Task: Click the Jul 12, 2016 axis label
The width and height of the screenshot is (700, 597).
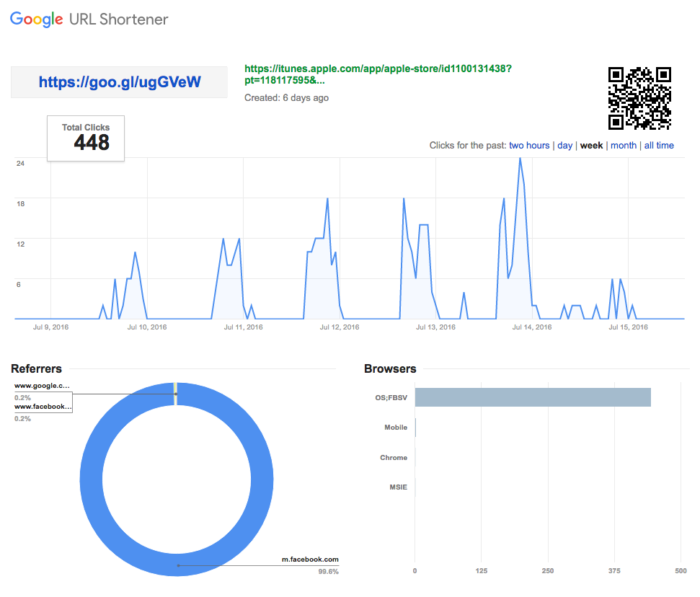Action: (x=340, y=327)
